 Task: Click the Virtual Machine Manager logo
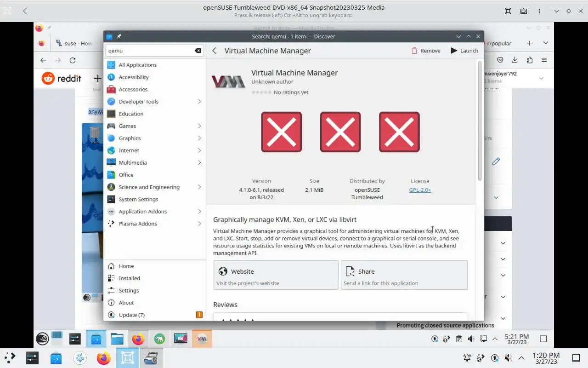pyautogui.click(x=228, y=82)
